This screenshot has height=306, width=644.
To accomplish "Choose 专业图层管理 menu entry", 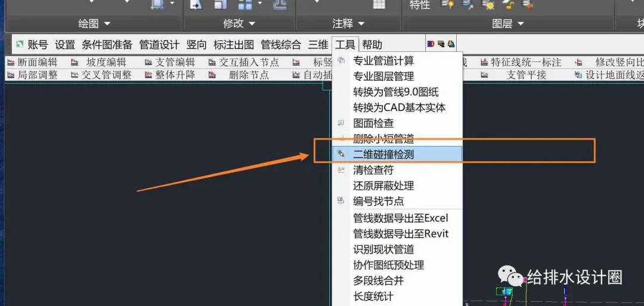I will pos(398,76).
